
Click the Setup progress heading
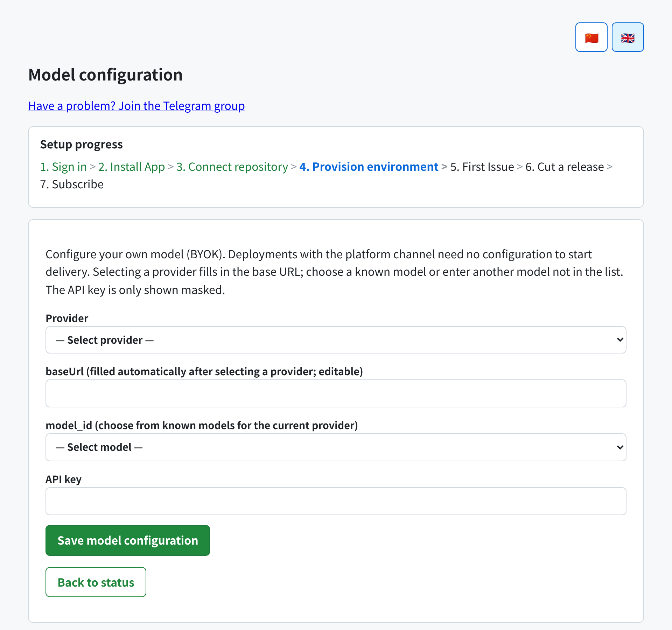tap(81, 144)
